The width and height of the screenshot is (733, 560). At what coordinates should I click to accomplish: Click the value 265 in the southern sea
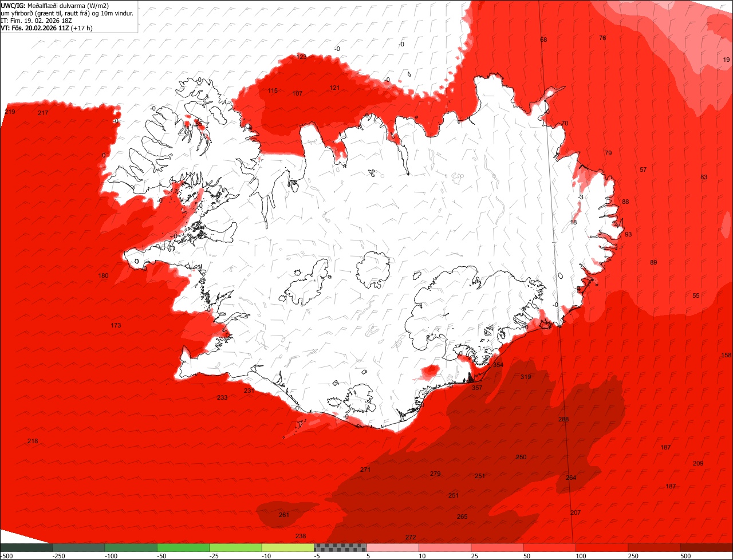462,517
